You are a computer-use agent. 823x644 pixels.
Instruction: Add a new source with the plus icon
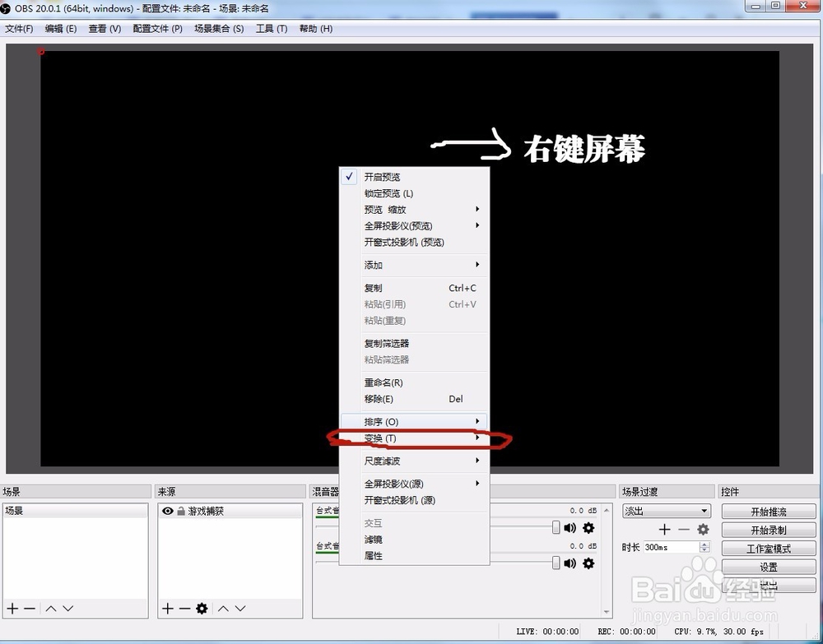(168, 608)
